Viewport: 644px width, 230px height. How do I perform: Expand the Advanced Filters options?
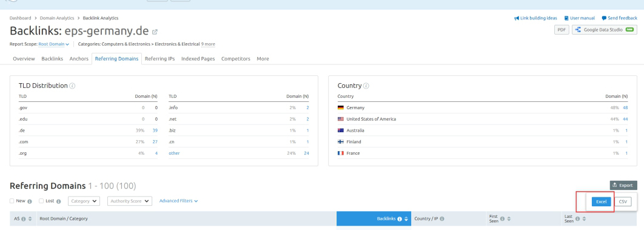pos(179,201)
